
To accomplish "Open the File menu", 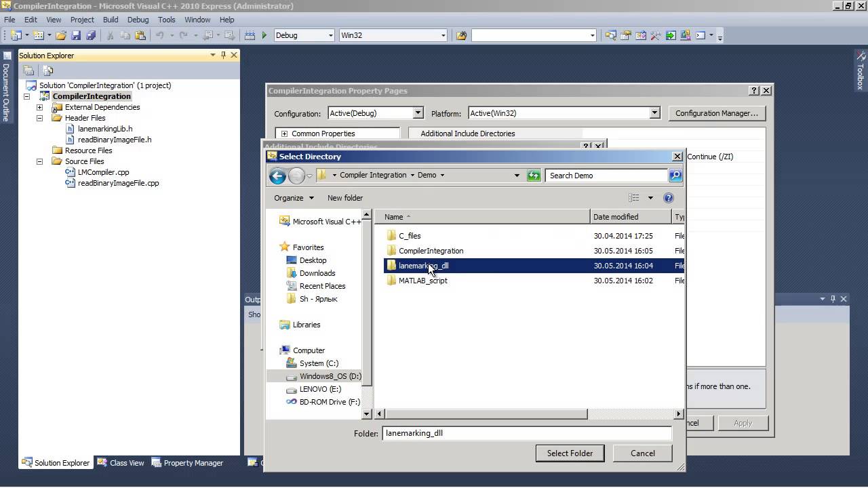I will 9,20.
